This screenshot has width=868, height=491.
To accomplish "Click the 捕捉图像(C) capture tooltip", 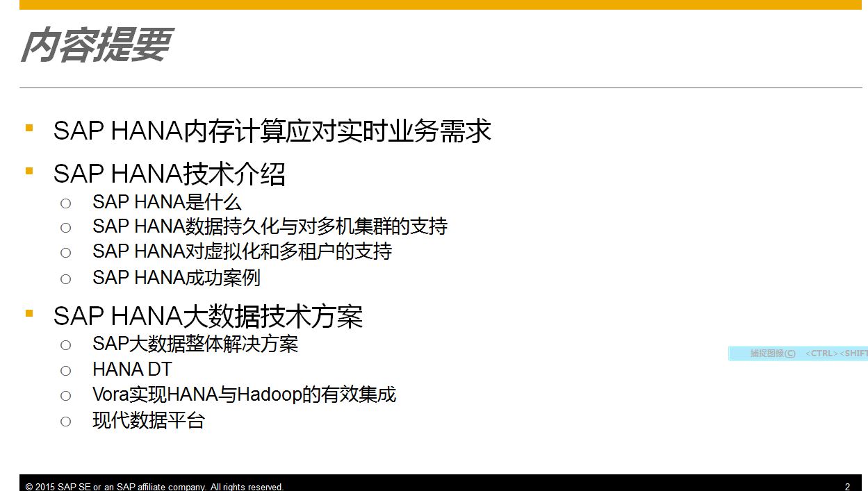I will 798,353.
